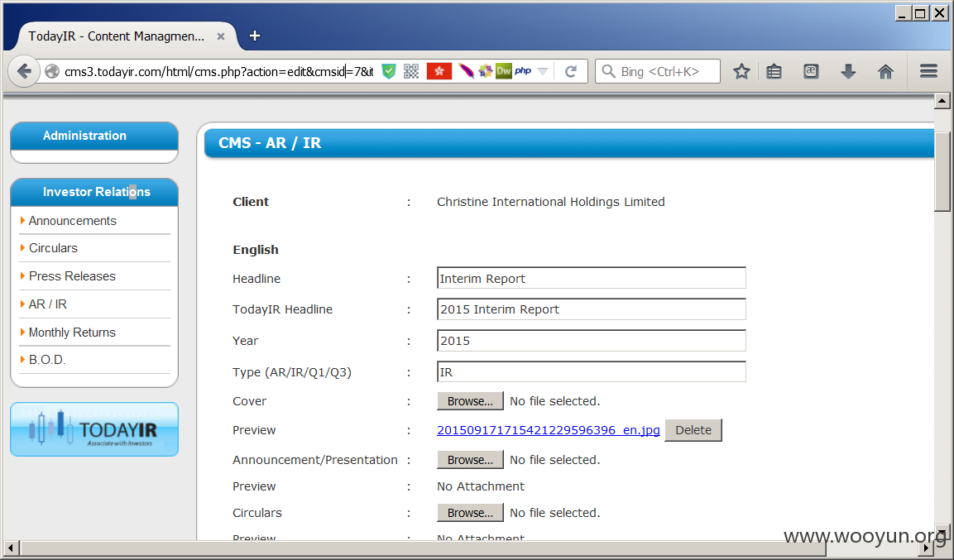
Task: Minimize the browser window
Action: click(903, 13)
